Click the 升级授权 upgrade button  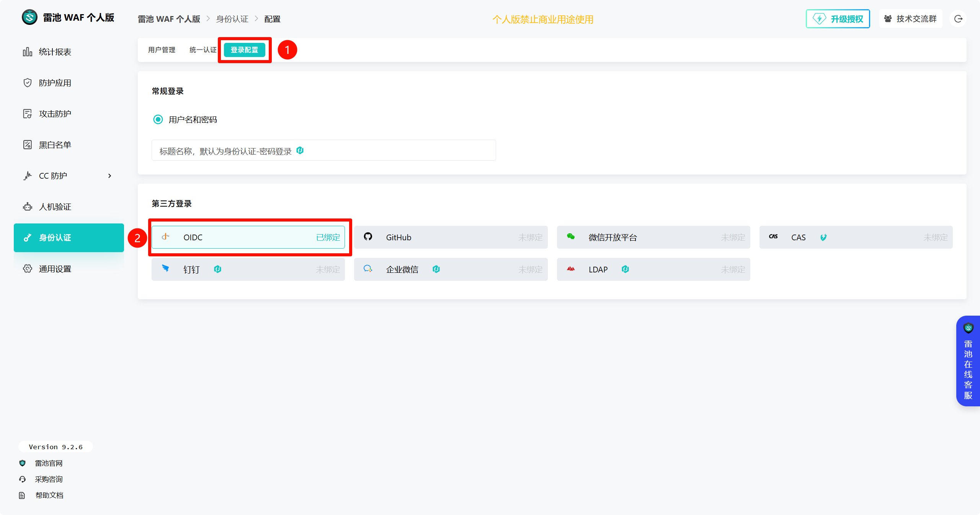click(838, 19)
